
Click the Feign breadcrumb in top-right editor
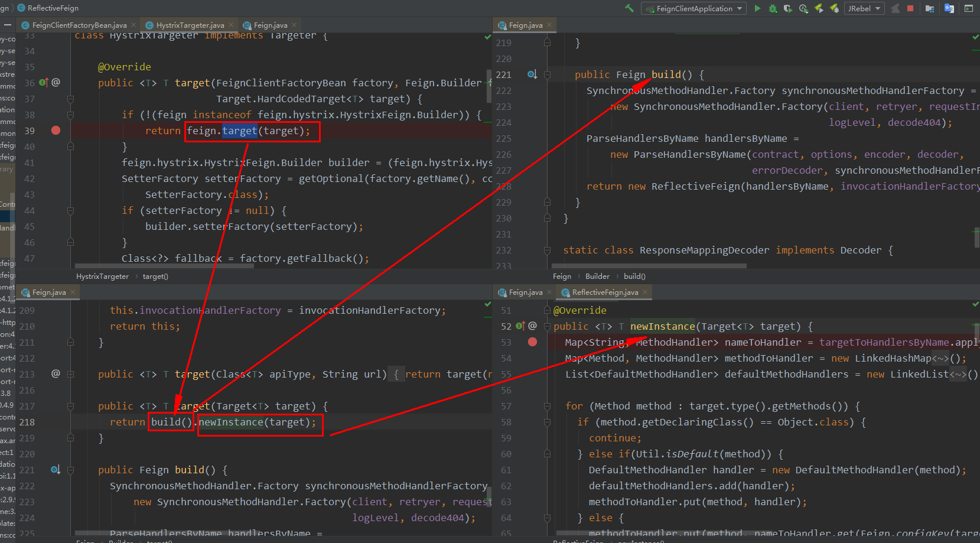(562, 276)
